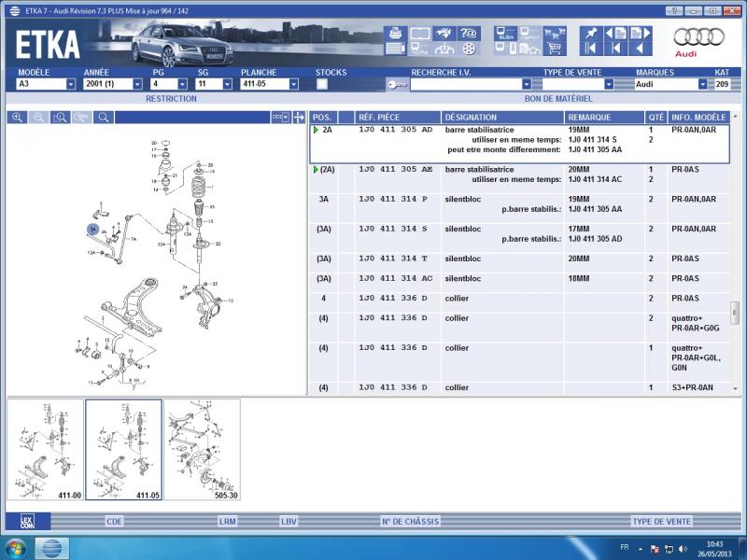This screenshot has height=560, width=747.
Task: Click the RESTRICTION label
Action: [x=171, y=99]
